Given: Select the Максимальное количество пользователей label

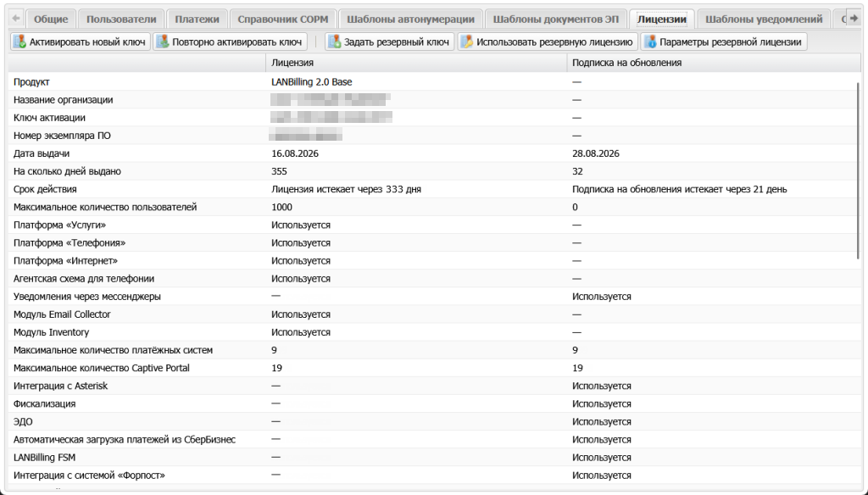Looking at the screenshot, I should [x=105, y=207].
